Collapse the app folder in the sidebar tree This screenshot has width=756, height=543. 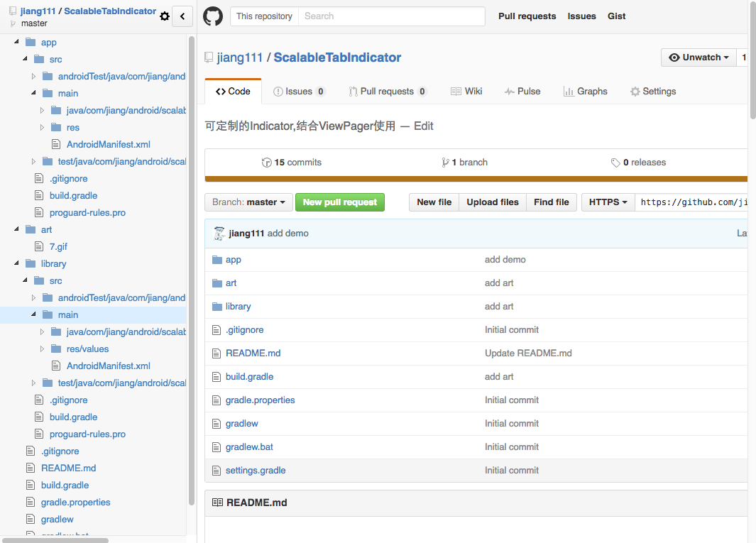click(x=16, y=42)
